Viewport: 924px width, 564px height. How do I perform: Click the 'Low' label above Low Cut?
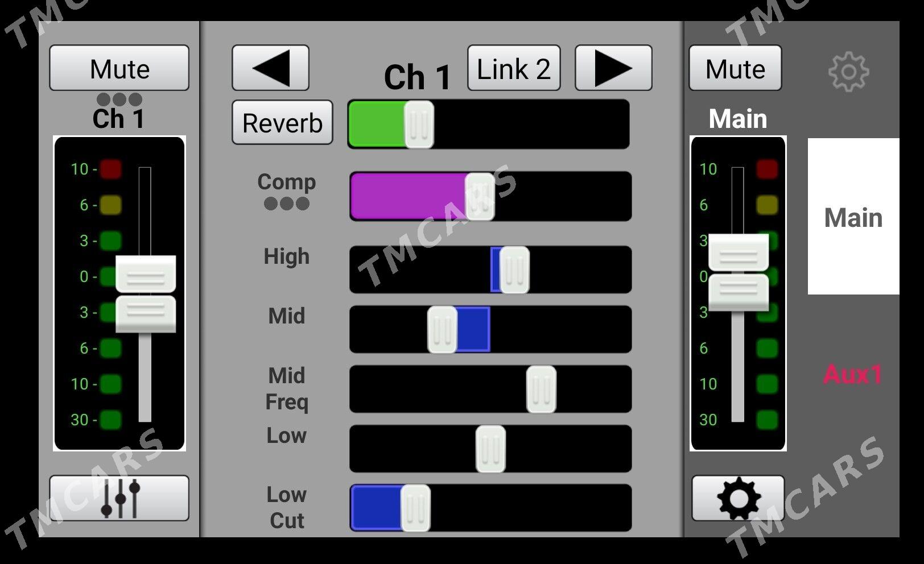286,436
